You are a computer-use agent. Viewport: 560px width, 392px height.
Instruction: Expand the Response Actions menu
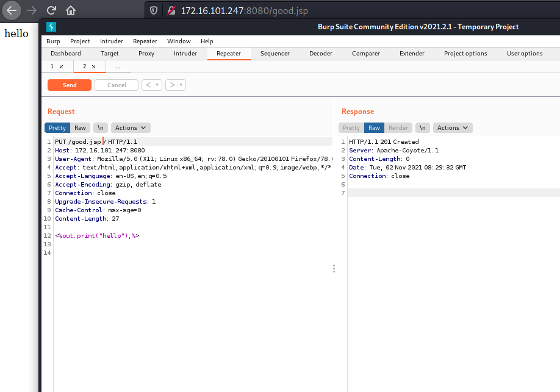[x=453, y=128]
